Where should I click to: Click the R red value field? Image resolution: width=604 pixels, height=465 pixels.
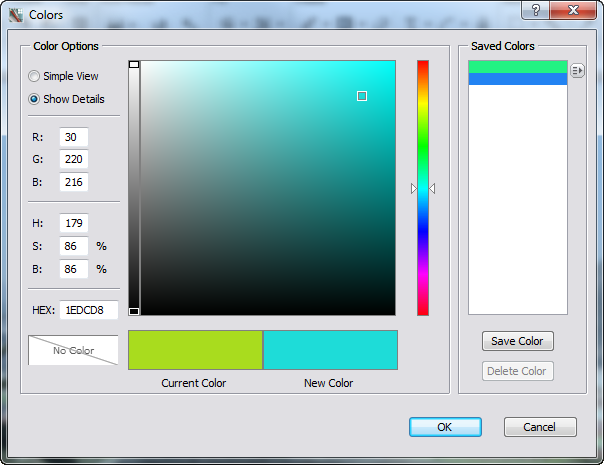(74, 137)
